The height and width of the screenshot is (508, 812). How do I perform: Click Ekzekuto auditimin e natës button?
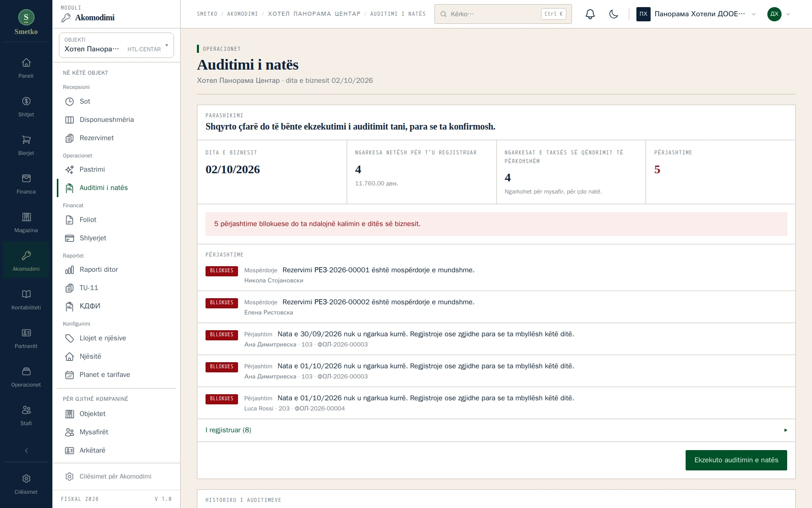[736, 460]
